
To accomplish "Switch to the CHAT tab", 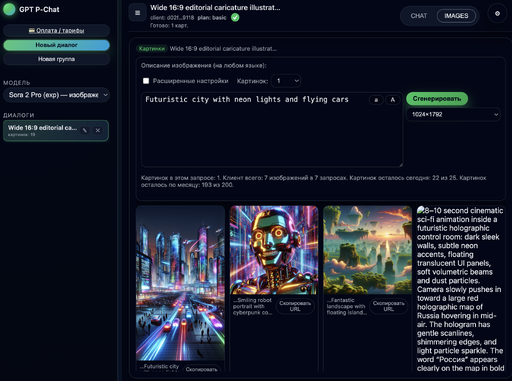I will [x=419, y=16].
